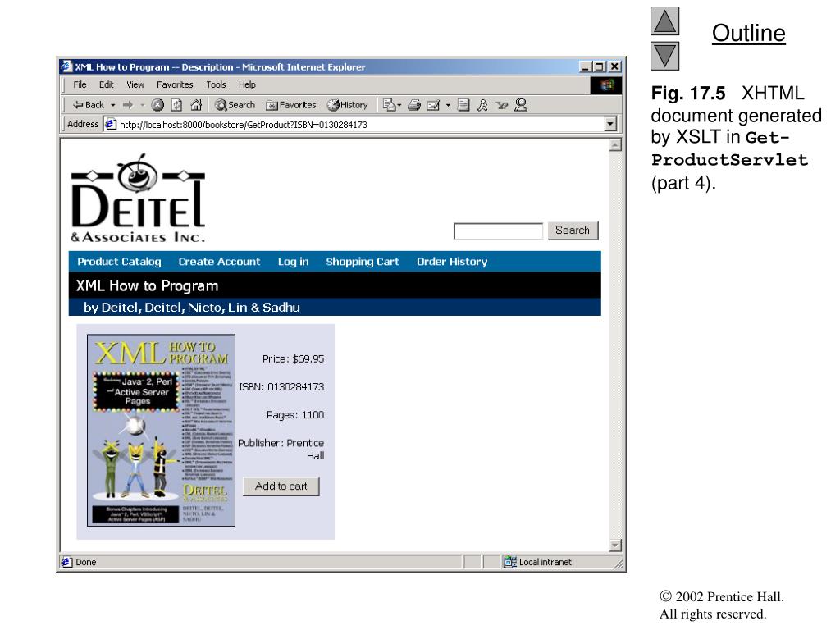Refresh the page using Refresh icon
This screenshot has width=840, height=630.
click(x=177, y=105)
